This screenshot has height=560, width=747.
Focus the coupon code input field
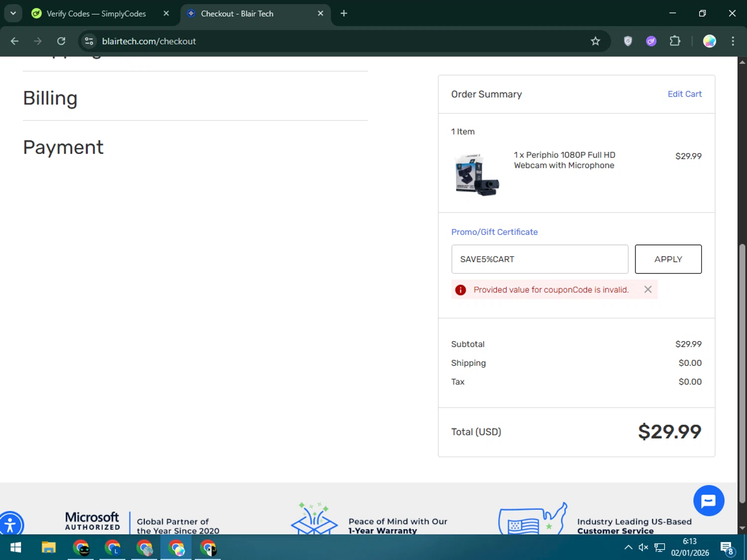[540, 259]
